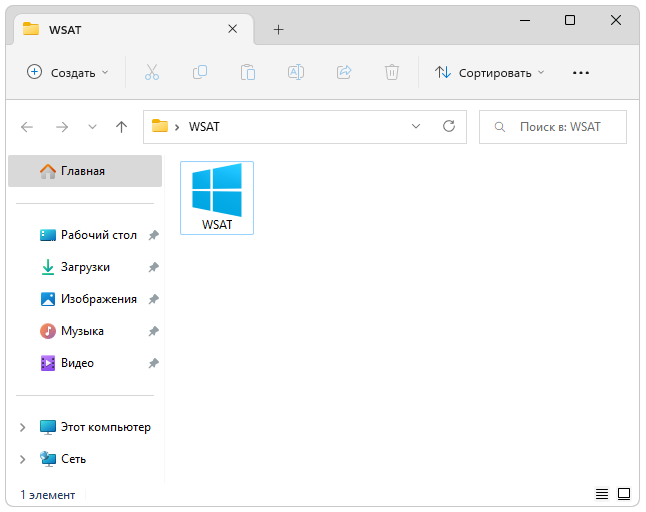The image size is (646, 512).
Task: Open the Сортировать dropdown
Action: (489, 72)
